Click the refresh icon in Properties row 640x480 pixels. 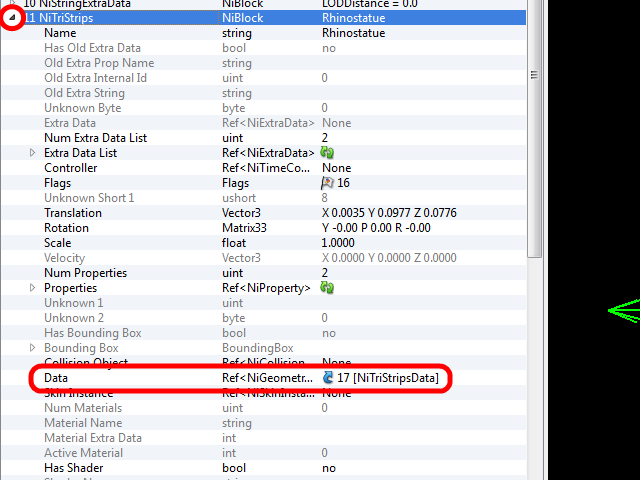[327, 288]
